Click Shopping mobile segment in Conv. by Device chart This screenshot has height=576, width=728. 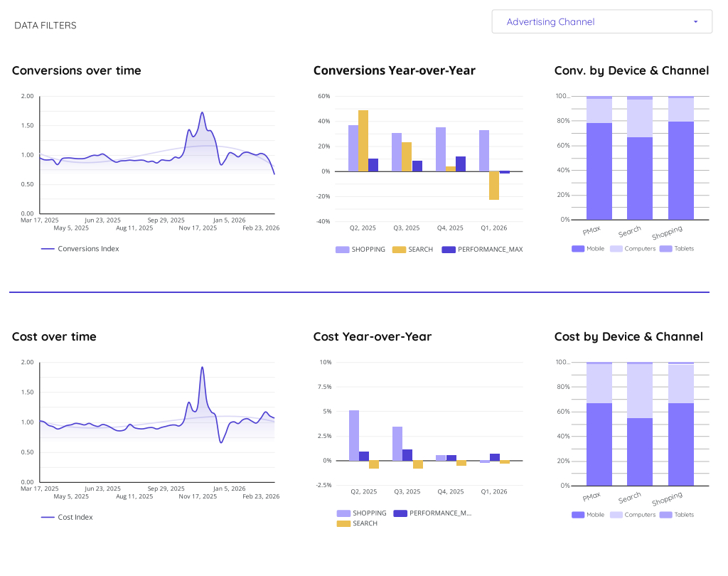tap(680, 171)
